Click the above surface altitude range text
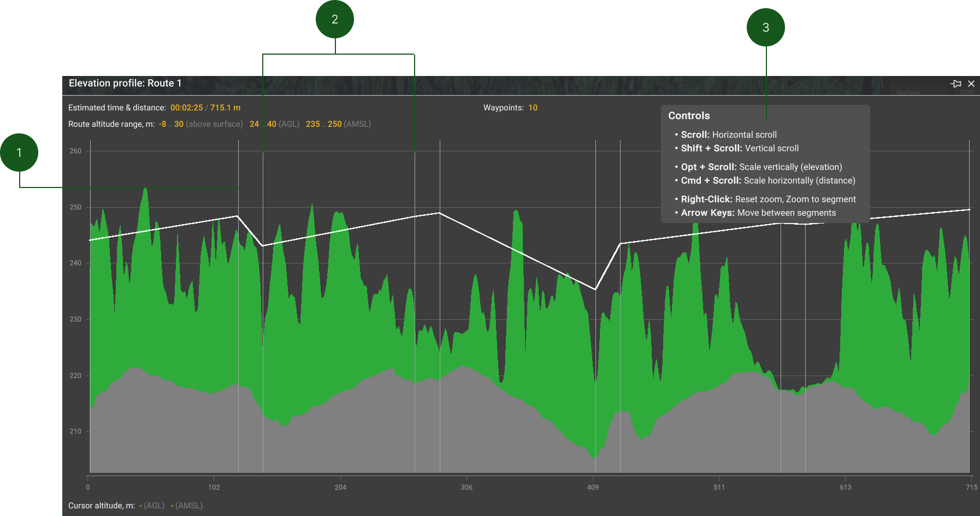This screenshot has height=516, width=980. tap(200, 124)
